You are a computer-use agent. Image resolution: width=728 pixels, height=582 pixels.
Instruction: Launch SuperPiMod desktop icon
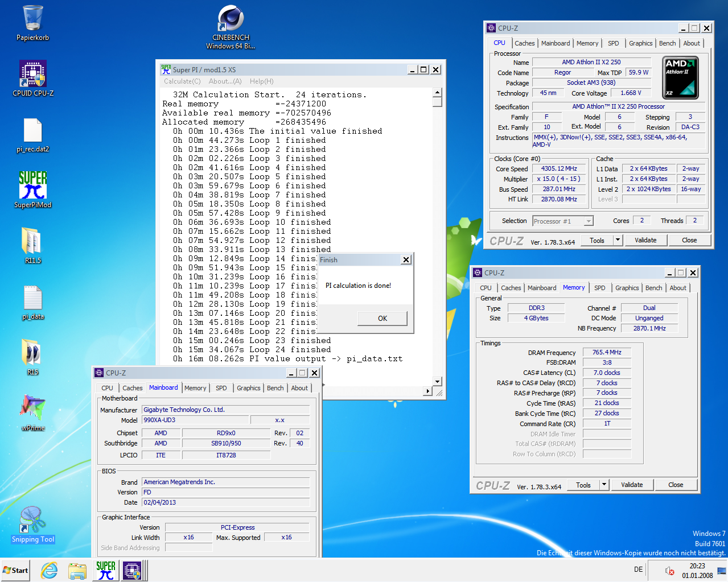(33, 190)
